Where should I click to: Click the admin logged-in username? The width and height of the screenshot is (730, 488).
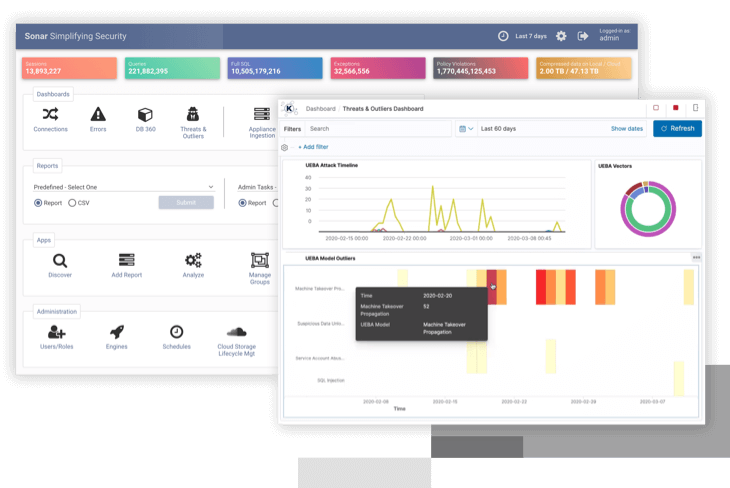609,38
